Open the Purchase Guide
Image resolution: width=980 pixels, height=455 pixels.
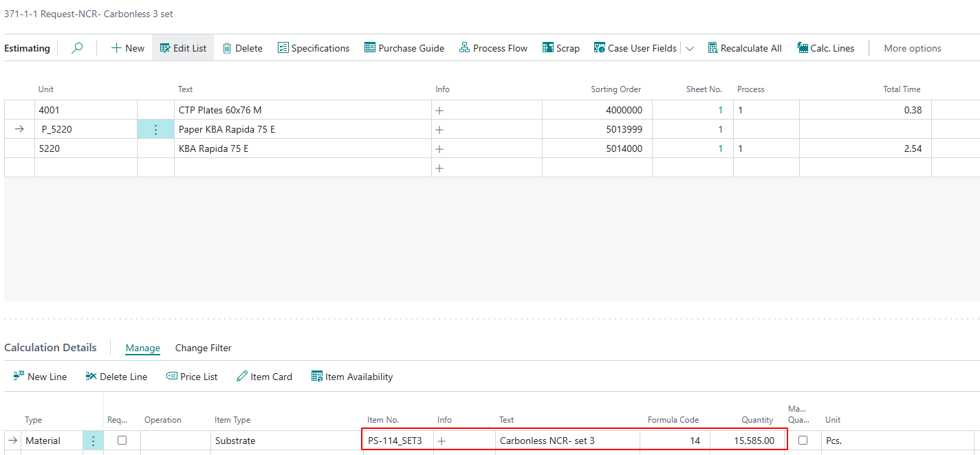[x=404, y=48]
